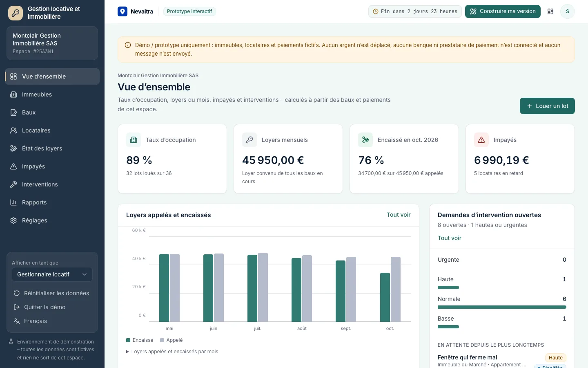Click the Quitter la démo exit icon
This screenshot has width=588, height=368.
(17, 307)
